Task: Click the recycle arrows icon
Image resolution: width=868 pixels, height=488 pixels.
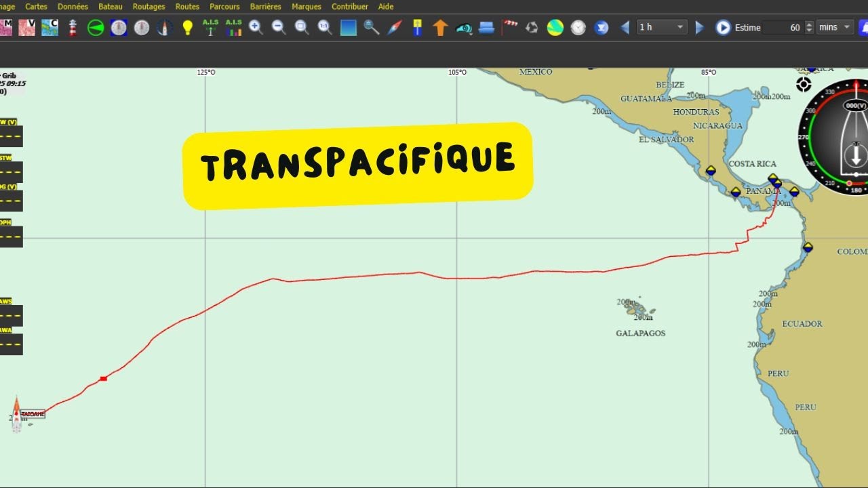Action: point(532,27)
